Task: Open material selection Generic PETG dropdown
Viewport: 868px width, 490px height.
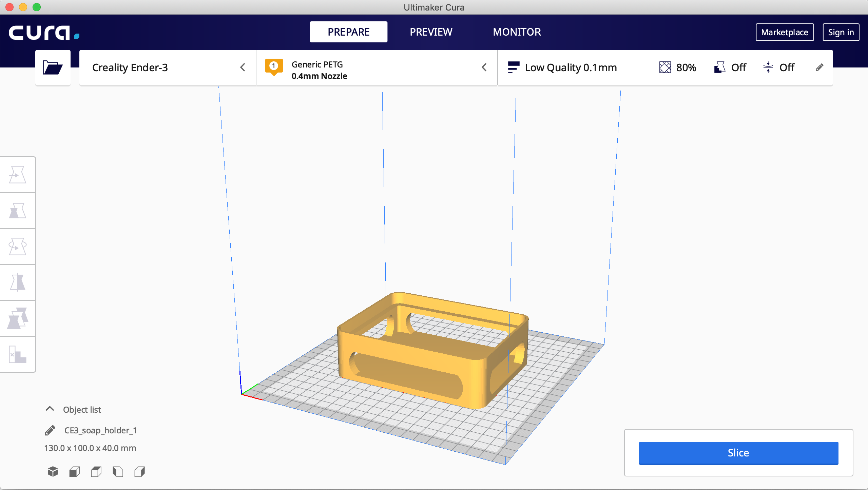Action: (485, 67)
